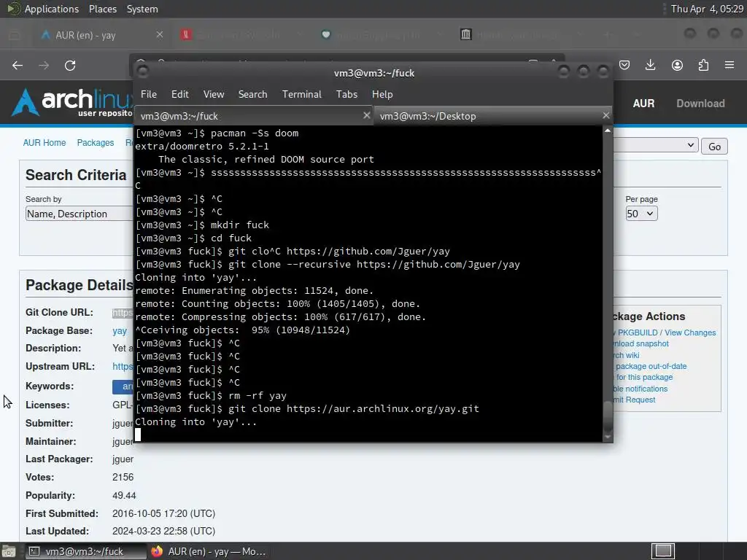The image size is (747, 560).
Task: Click the terminal scrollbar thumb
Action: point(608,416)
